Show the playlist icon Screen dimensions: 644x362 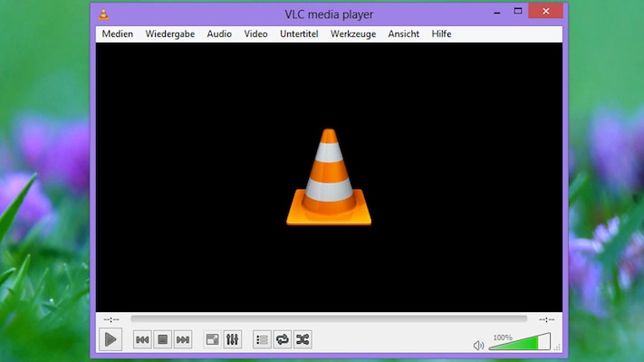point(262,339)
